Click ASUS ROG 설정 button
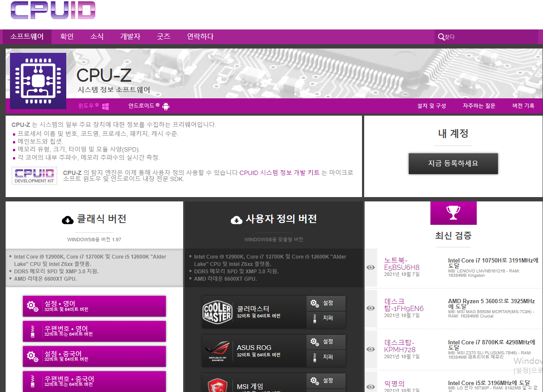Viewport: 543px width, 392px height. pos(326,342)
